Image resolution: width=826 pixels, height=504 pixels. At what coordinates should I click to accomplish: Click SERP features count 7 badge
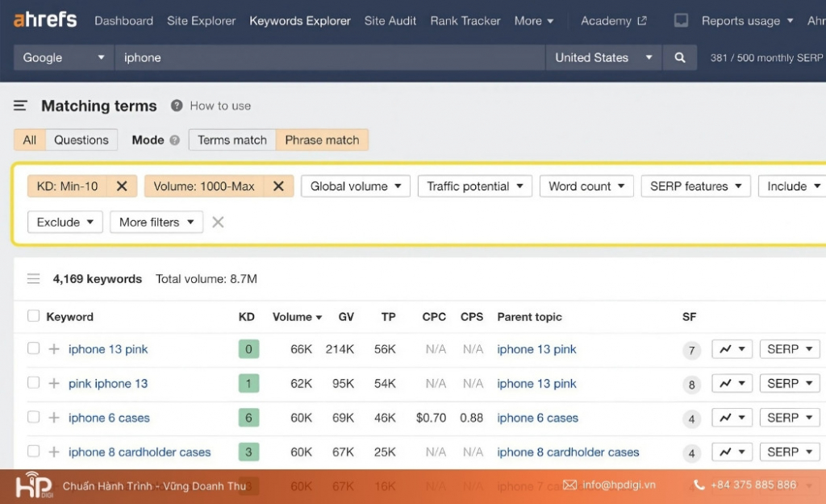coord(691,350)
